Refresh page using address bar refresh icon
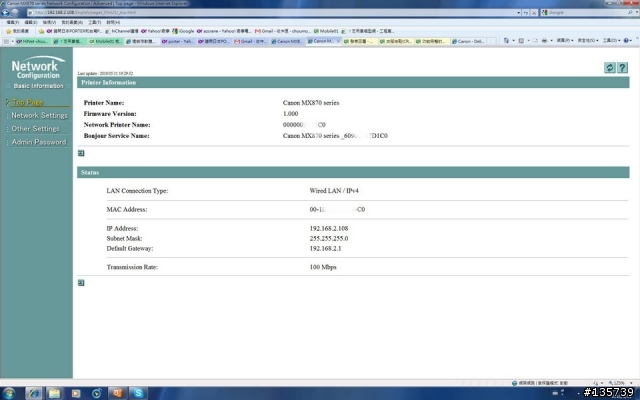This screenshot has height=400, width=640. pos(526,13)
